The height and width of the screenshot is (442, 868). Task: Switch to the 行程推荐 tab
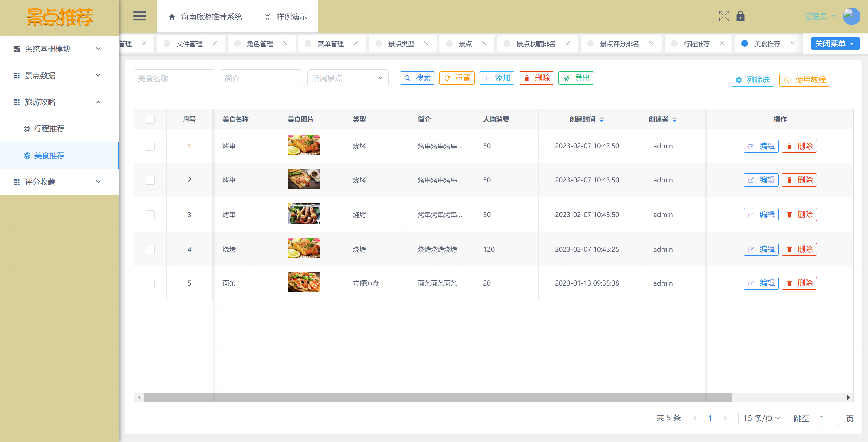tap(696, 43)
